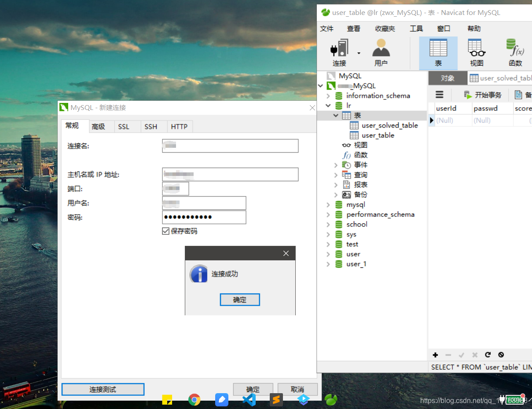Open the Connection dropdown arrow next to plug icon
Image resolution: width=532 pixels, height=409 pixels.
pos(359,53)
